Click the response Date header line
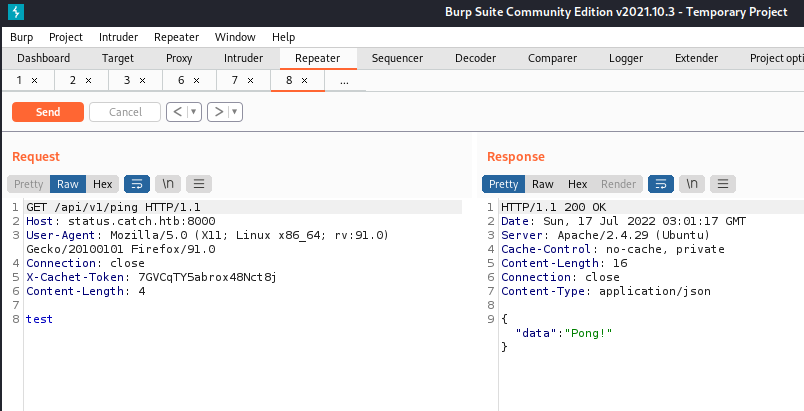Viewport: 804px width, 411px height. [x=624, y=221]
